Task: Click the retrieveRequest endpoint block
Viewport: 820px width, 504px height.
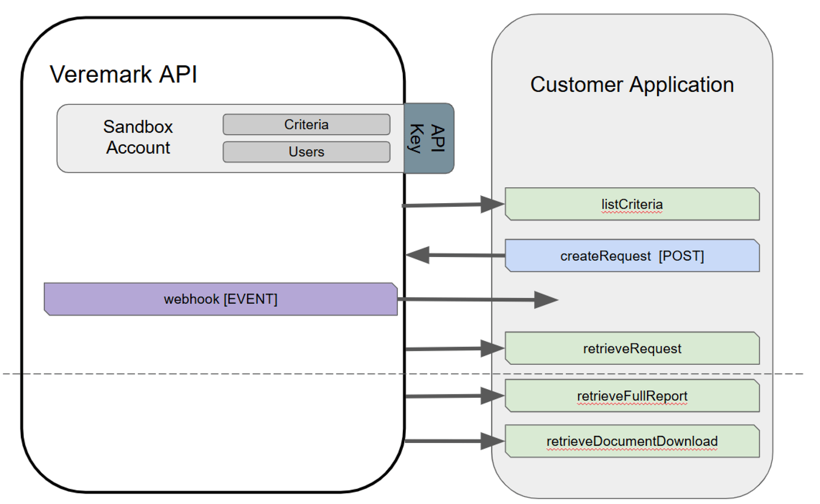Action: tap(632, 348)
